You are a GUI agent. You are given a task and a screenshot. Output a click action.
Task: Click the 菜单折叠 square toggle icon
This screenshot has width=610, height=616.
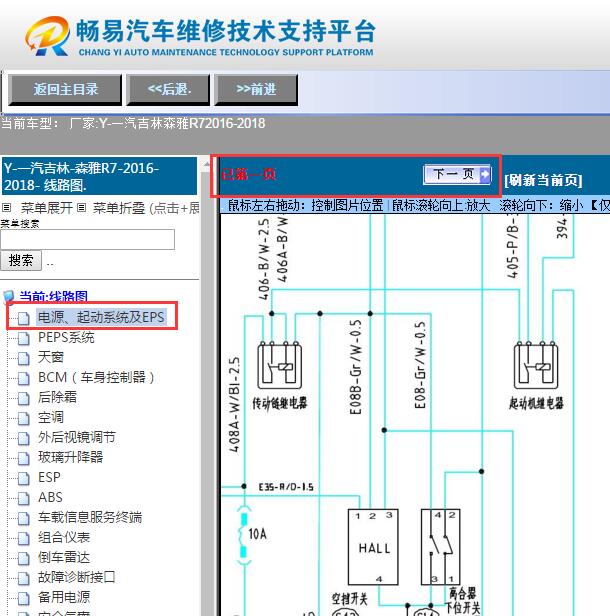point(81,207)
